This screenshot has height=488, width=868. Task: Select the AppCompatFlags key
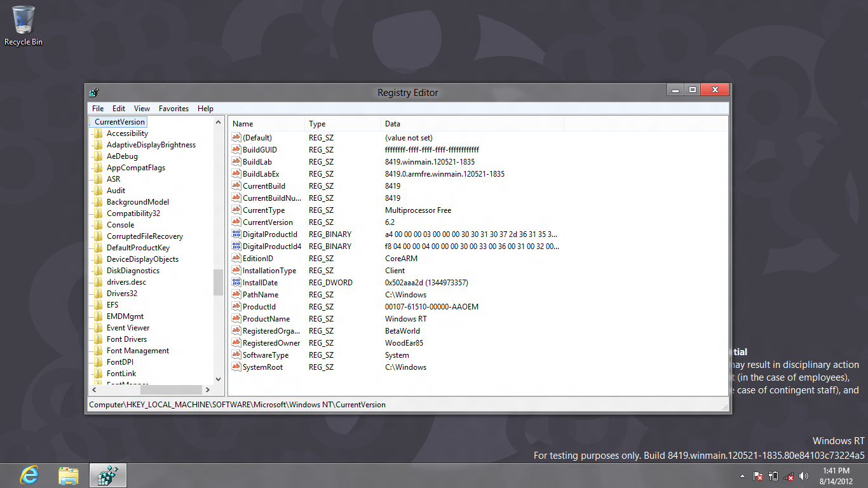point(136,168)
